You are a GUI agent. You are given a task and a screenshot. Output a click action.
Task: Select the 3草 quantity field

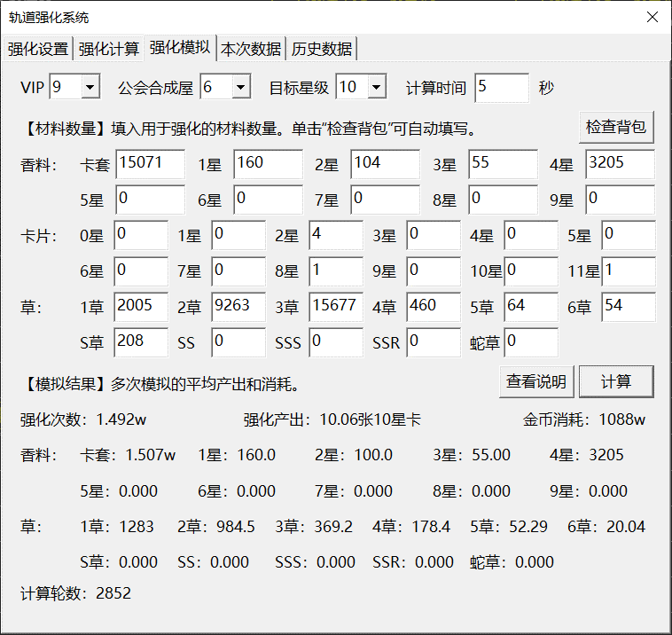336,307
